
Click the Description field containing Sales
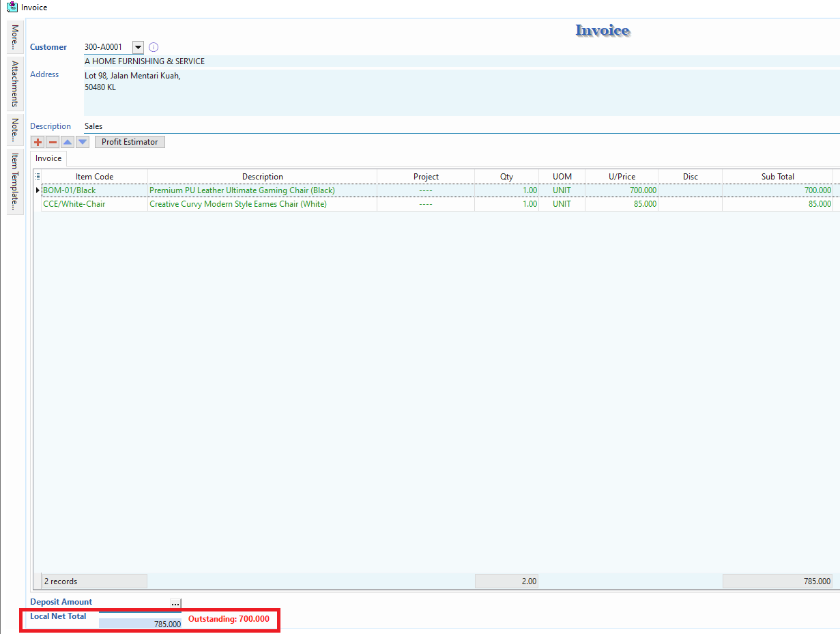pyautogui.click(x=461, y=126)
